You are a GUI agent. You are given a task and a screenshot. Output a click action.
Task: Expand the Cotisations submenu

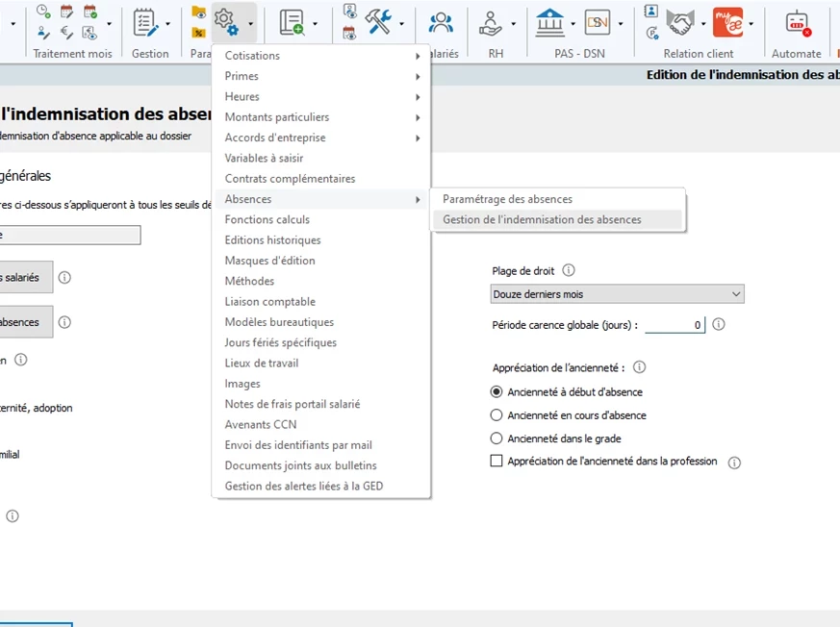[321, 56]
